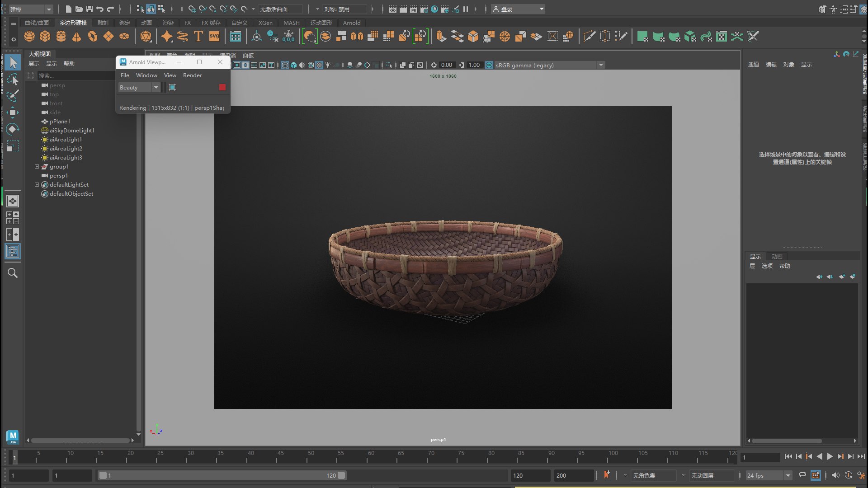868x488 pixels.
Task: Open the toolbox search magnifier
Action: pos(13,273)
